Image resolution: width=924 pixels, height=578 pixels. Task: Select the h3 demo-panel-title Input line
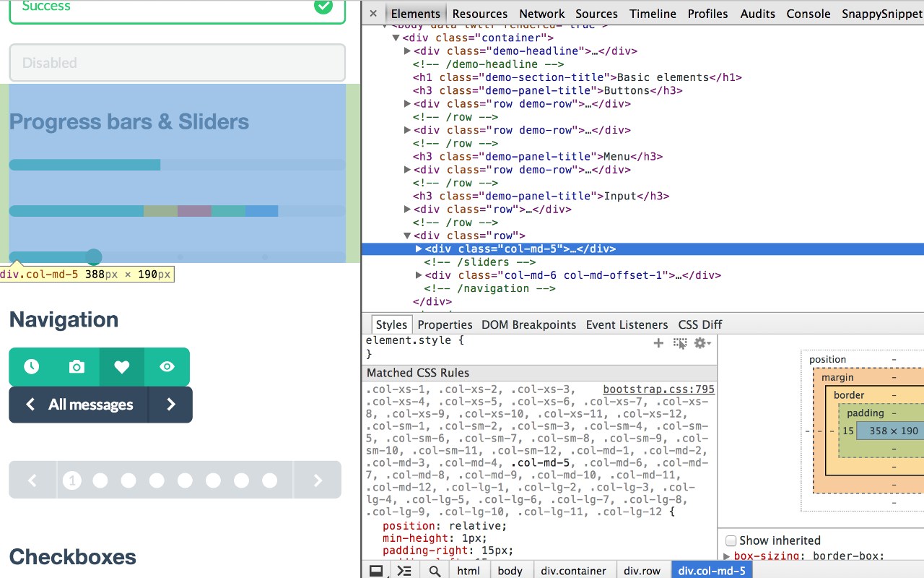[541, 196]
